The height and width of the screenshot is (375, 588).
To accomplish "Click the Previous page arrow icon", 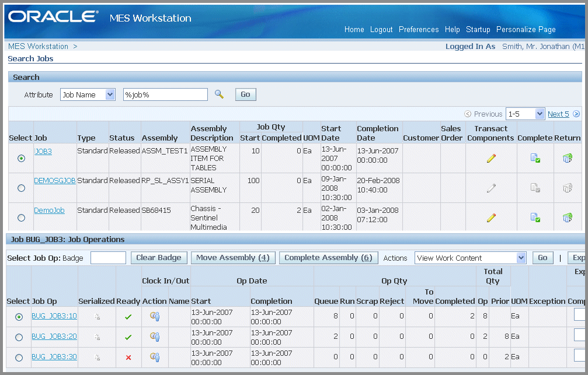I will pos(468,114).
